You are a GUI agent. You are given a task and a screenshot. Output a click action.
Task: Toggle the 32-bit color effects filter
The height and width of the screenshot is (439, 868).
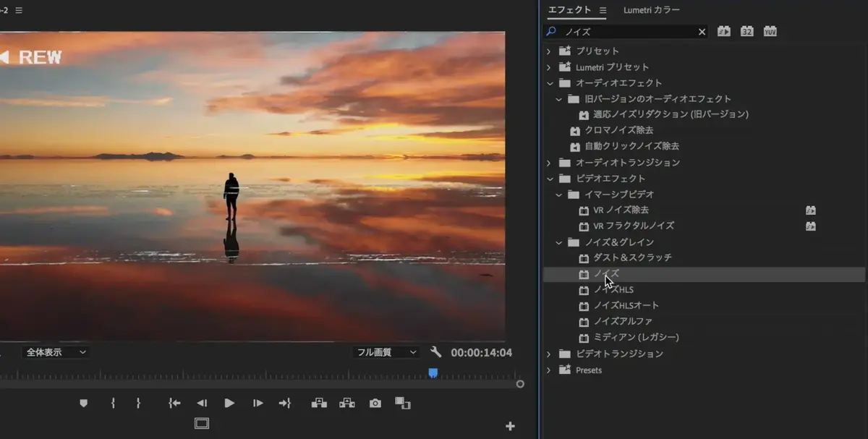746,31
